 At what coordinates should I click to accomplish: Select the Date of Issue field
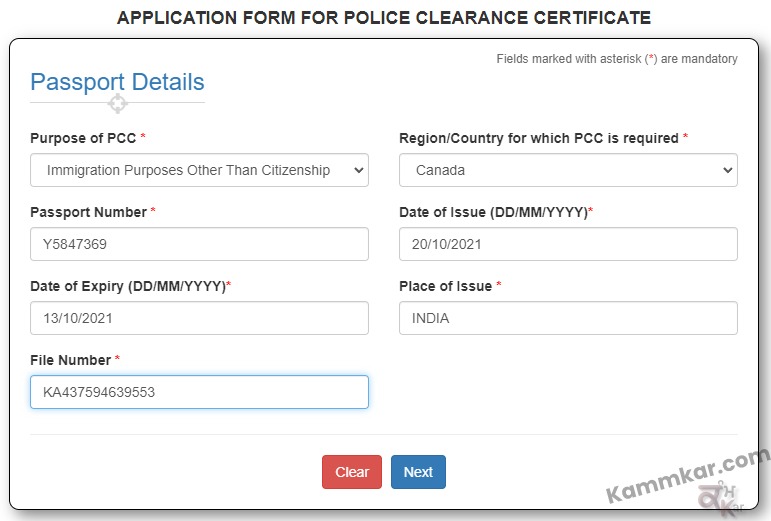568,244
